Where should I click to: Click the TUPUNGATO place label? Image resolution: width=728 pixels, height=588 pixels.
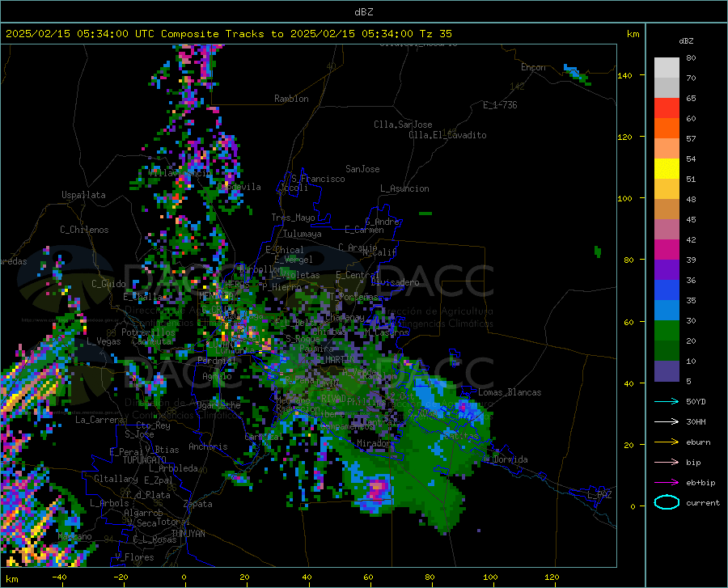(x=145, y=460)
